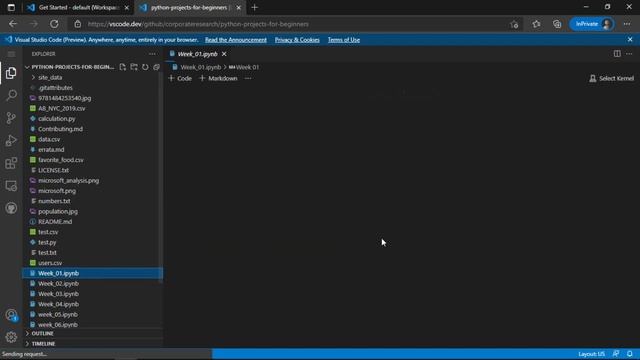Click the InPrivate profile button

[x=591, y=24]
